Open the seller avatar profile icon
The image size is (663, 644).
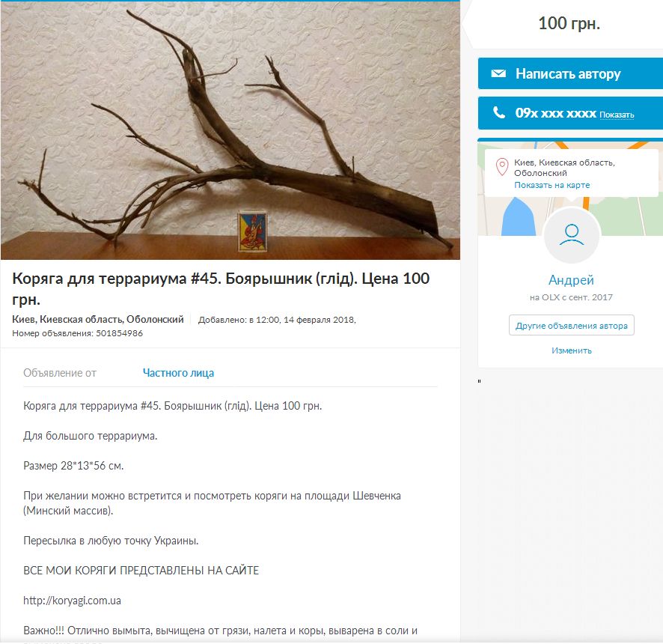571,235
